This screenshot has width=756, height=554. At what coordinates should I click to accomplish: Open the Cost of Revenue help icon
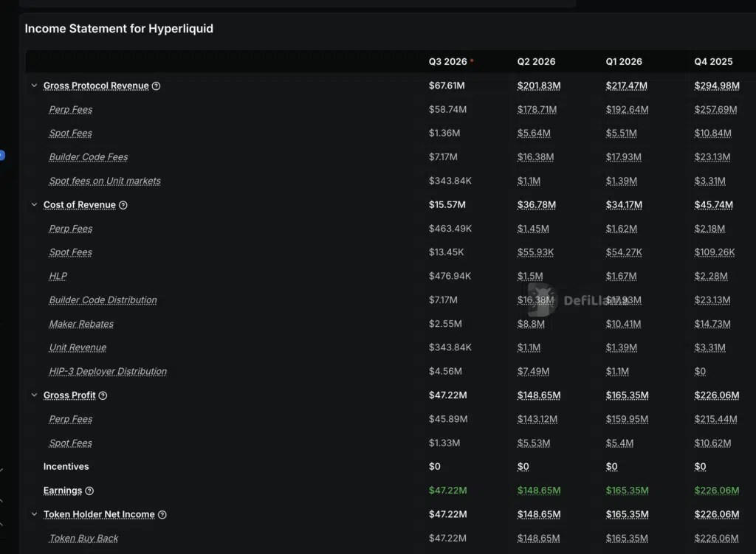pyautogui.click(x=123, y=205)
